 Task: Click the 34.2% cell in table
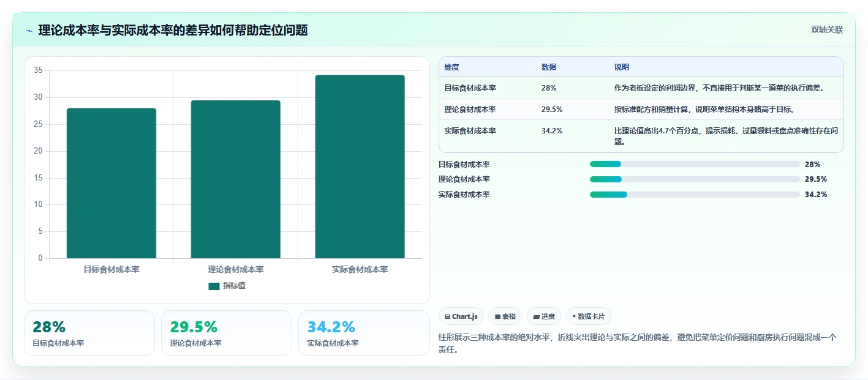pos(552,131)
